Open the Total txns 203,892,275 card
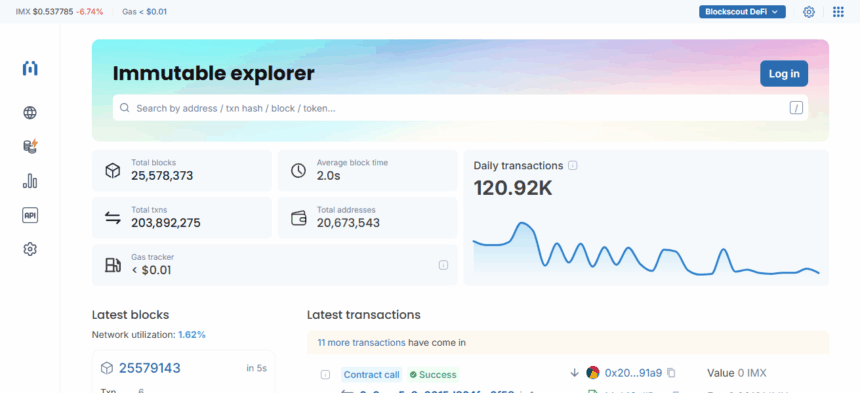 [x=182, y=218]
